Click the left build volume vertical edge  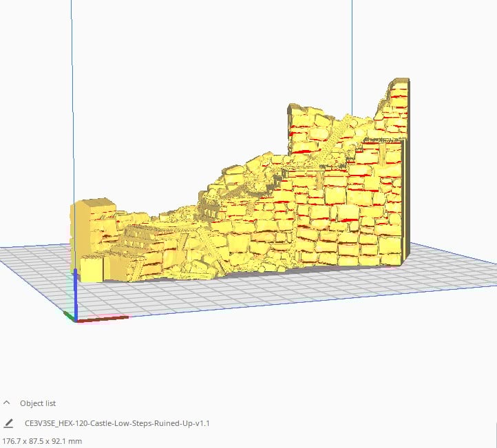pos(72,101)
